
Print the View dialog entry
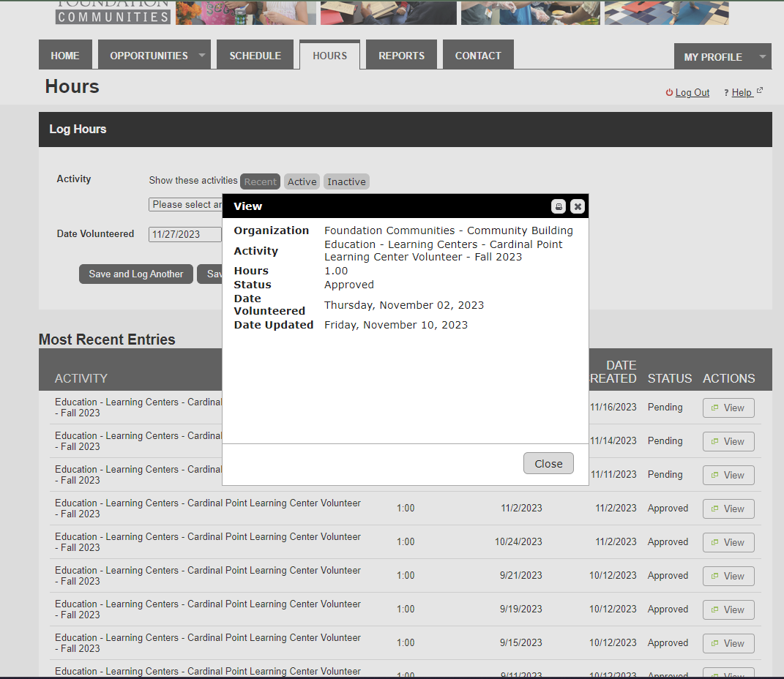coord(559,206)
